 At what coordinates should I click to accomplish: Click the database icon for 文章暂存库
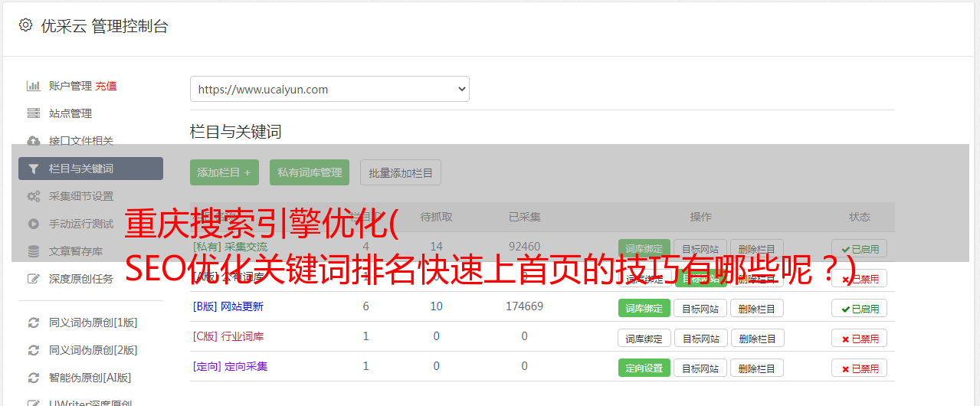point(33,251)
